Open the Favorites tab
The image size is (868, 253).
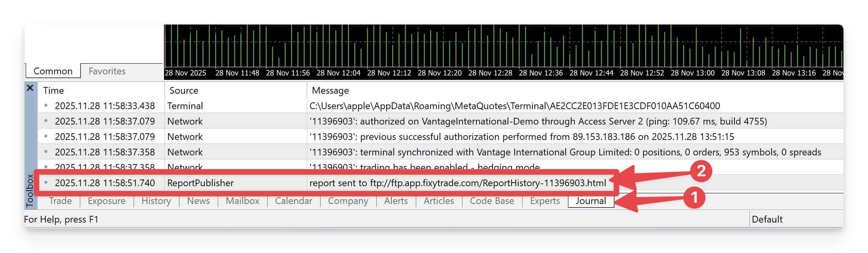point(107,71)
